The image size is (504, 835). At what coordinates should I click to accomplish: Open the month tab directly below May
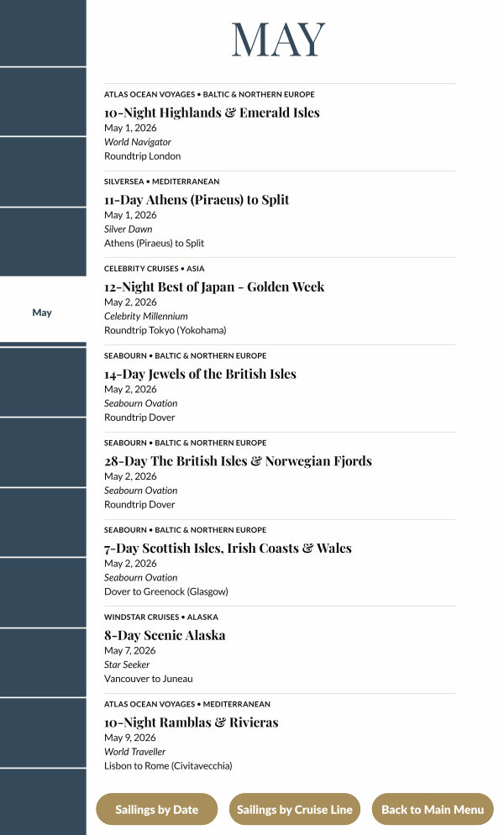tap(42, 382)
